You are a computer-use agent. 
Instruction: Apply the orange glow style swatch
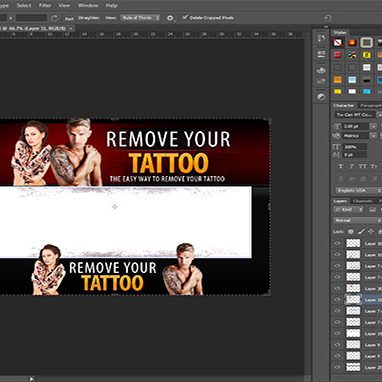[352, 43]
